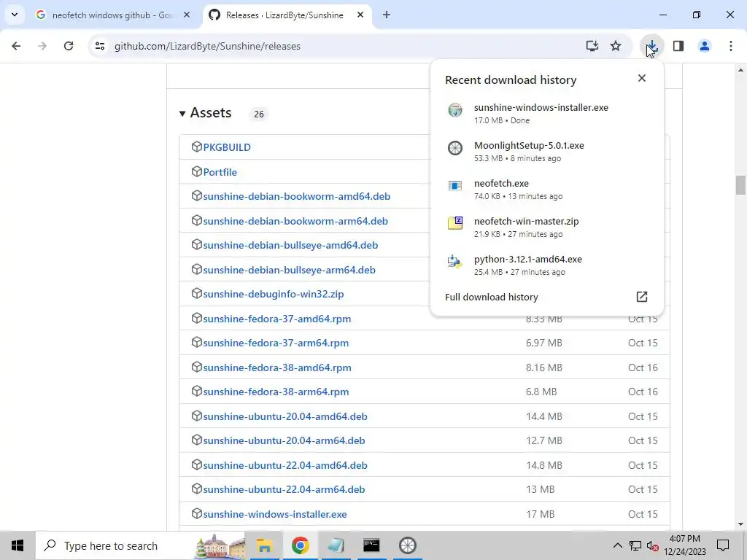
Task: Download sunshine-debian-bullseye-arm64.deb
Action: (289, 271)
